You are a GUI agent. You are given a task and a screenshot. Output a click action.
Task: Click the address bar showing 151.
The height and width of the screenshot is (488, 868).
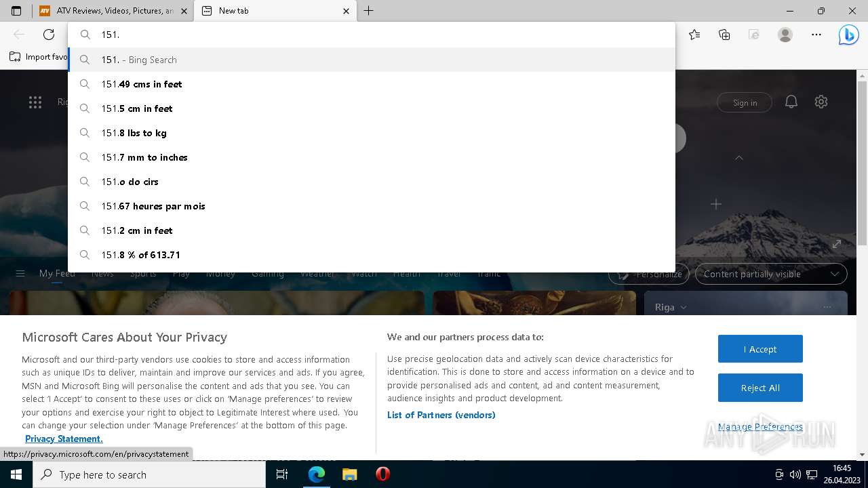tap(372, 35)
